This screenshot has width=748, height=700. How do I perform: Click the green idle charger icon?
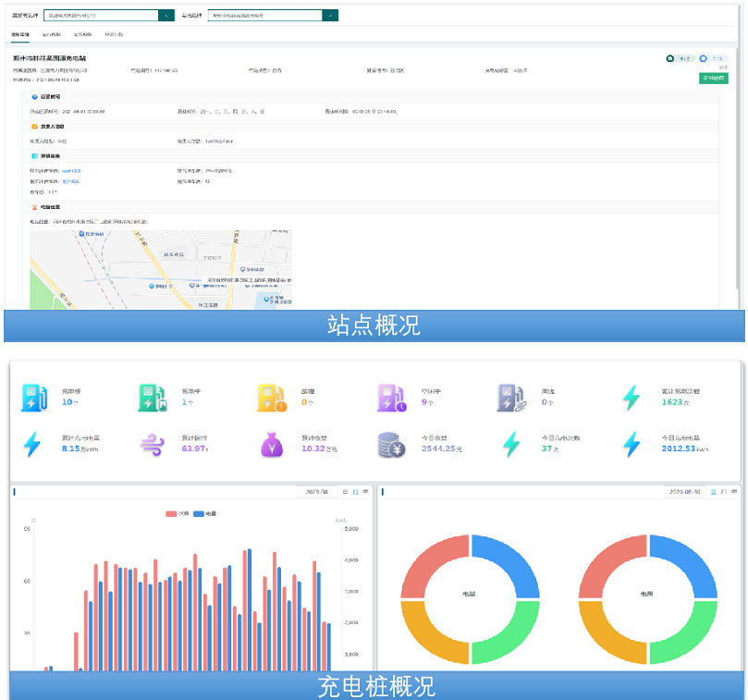[x=32, y=398]
